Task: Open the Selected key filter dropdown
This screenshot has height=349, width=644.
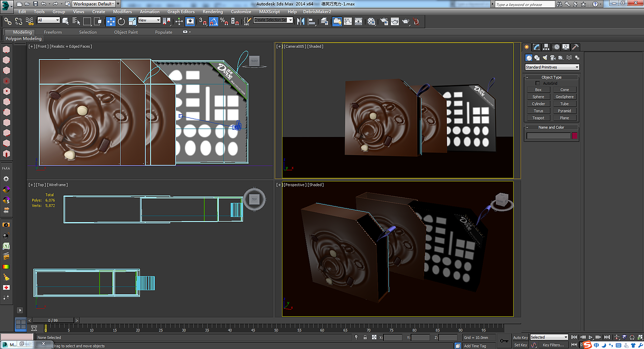Action: point(549,337)
